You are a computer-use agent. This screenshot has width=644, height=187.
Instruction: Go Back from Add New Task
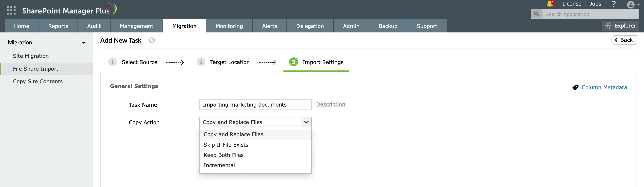[624, 40]
